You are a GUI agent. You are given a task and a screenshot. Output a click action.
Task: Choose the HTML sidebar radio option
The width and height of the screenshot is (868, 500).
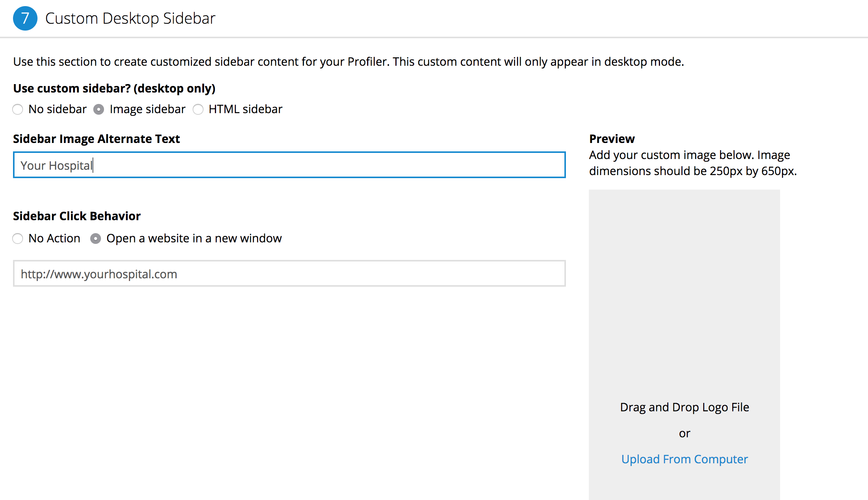198,109
